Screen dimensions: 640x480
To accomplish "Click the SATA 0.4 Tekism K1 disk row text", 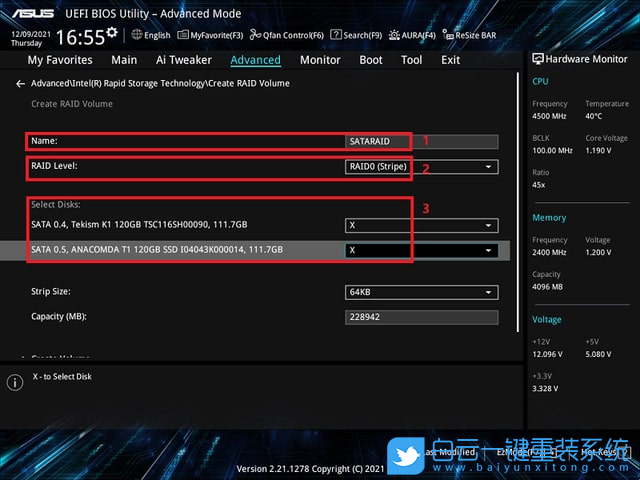I will [x=139, y=224].
